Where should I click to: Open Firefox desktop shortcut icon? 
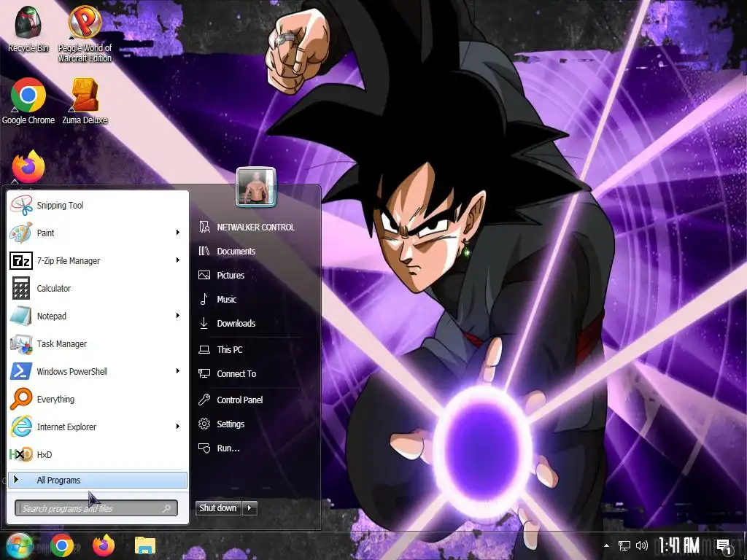point(28,167)
